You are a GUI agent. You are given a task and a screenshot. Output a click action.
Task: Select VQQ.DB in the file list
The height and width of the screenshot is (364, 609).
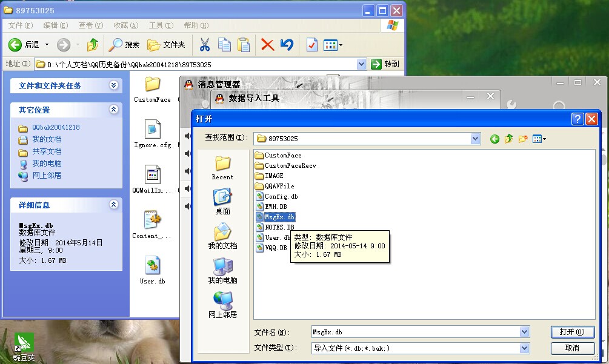click(x=271, y=248)
